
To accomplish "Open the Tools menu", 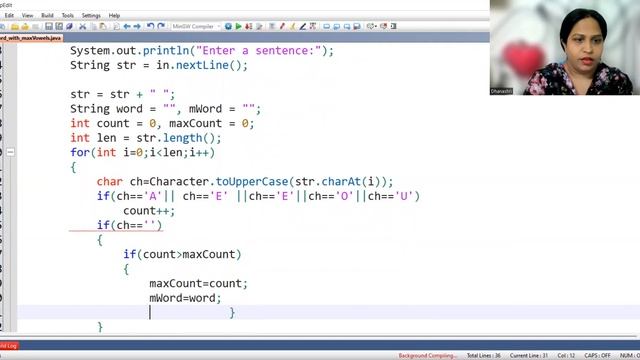I will click(x=68, y=16).
